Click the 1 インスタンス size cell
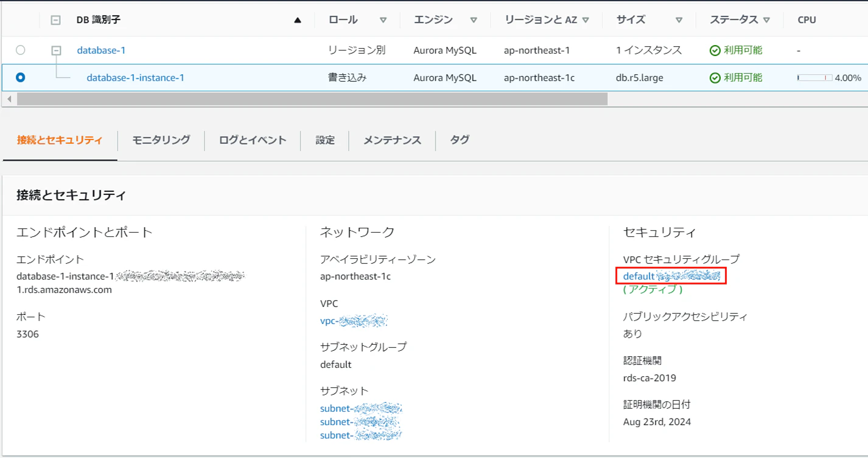Screen dimensions: 868x458 pyautogui.click(x=649, y=50)
